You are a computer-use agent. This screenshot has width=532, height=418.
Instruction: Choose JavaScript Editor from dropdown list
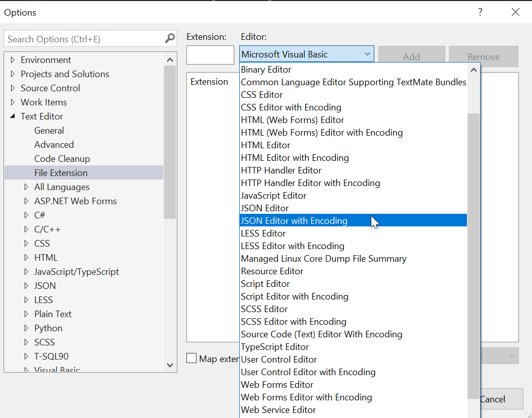click(353, 195)
